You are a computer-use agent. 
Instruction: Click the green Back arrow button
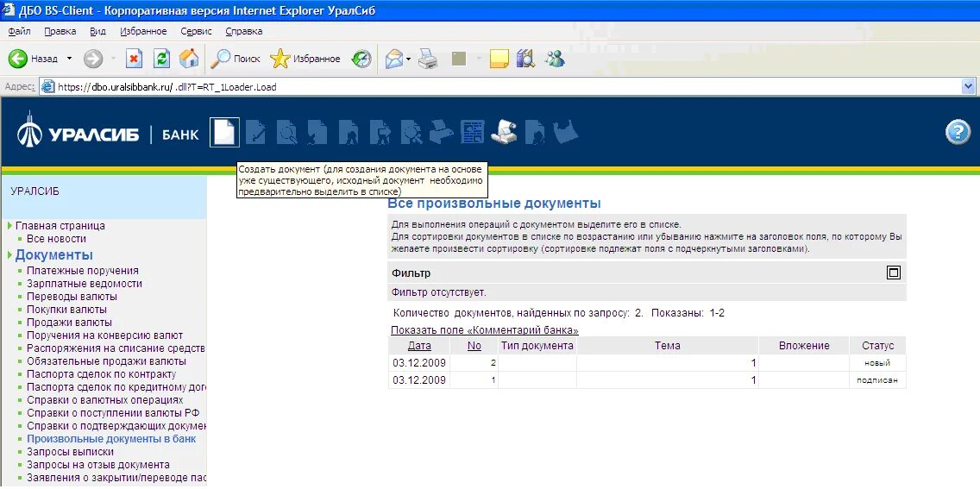point(17,59)
